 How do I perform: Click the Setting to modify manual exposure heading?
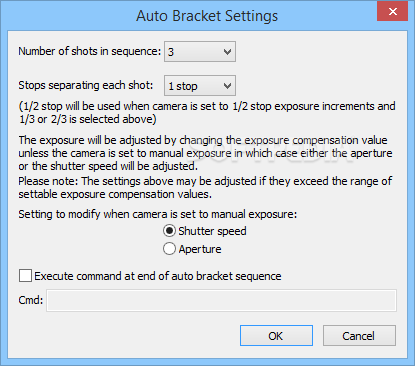(x=158, y=214)
